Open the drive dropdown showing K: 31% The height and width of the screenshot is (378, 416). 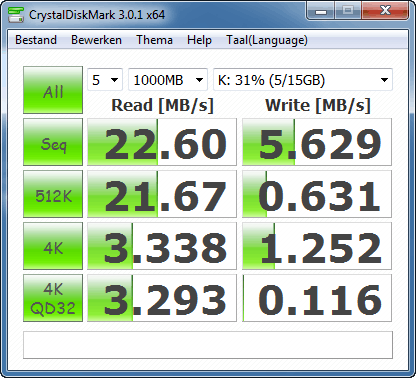click(x=303, y=80)
